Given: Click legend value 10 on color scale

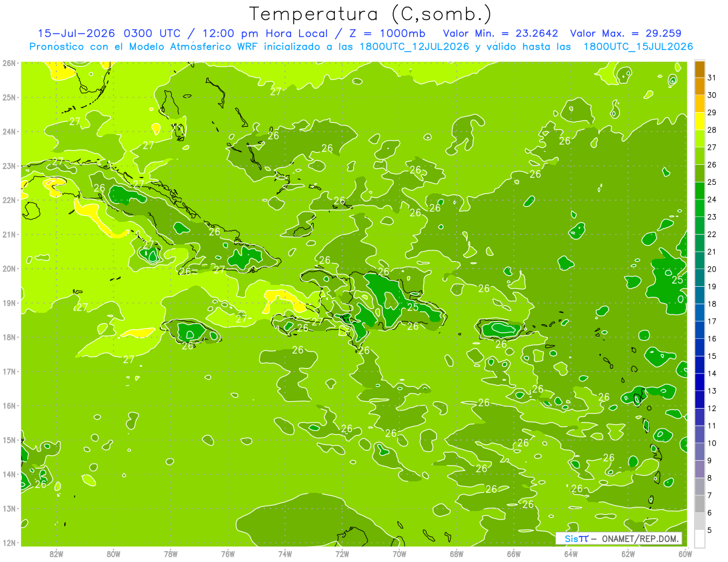Looking at the screenshot, I should point(712,443).
